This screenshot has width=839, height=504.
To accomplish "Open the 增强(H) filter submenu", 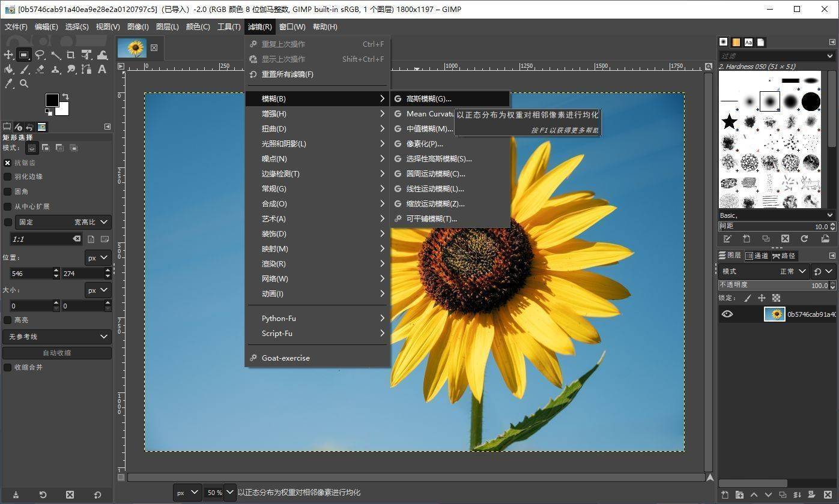I will tap(317, 113).
